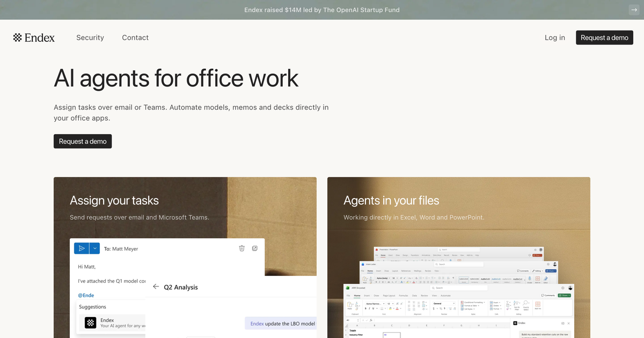This screenshot has height=338, width=644.
Task: Click the settings gear in the Excel window
Action: [563, 288]
